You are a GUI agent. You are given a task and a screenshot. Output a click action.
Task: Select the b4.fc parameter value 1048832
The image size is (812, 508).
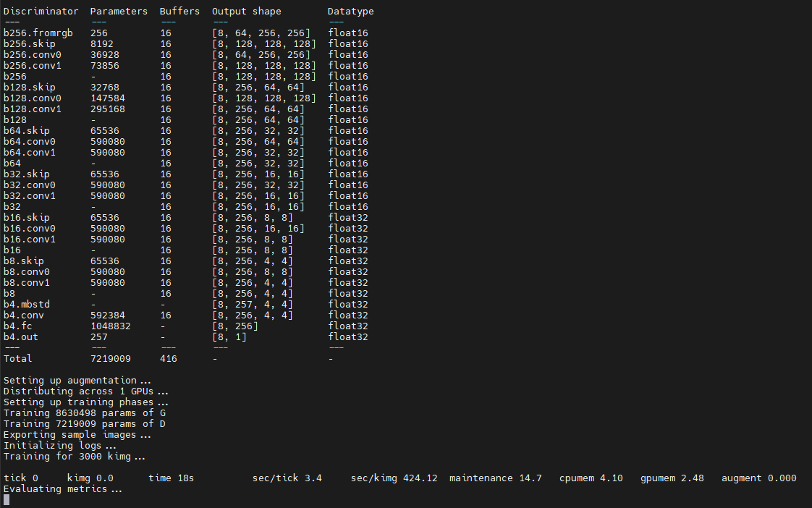pos(111,326)
